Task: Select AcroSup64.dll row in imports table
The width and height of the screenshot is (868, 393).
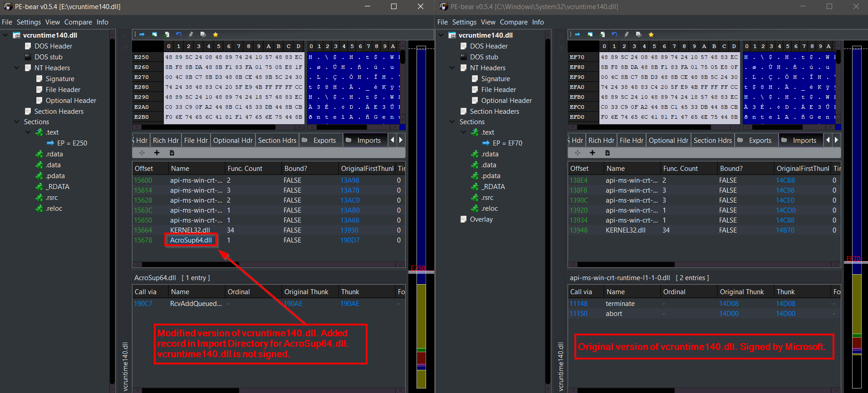Action: 267,240
